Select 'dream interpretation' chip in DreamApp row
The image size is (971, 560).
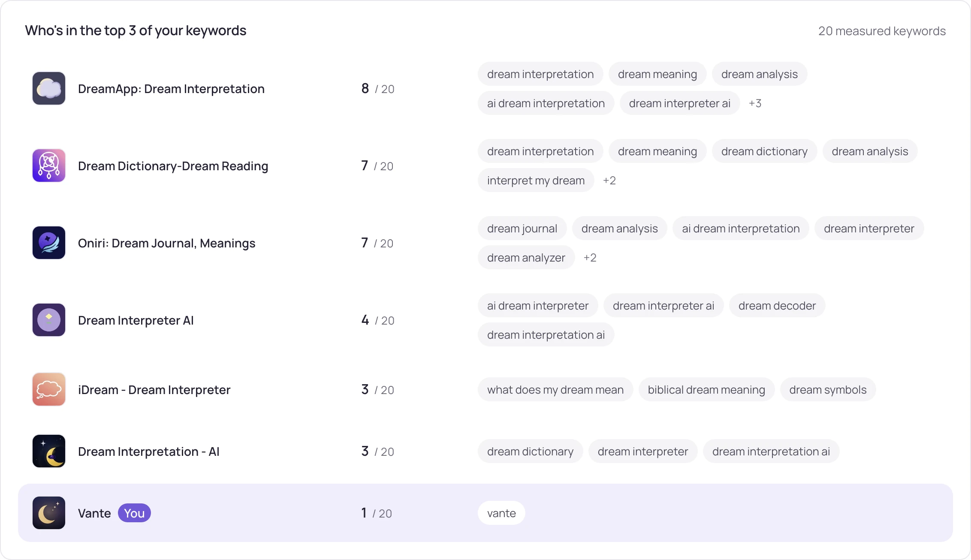pos(540,74)
